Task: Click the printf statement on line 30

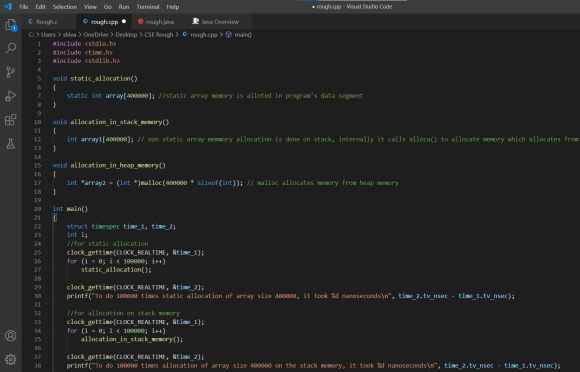Action: pos(290,296)
